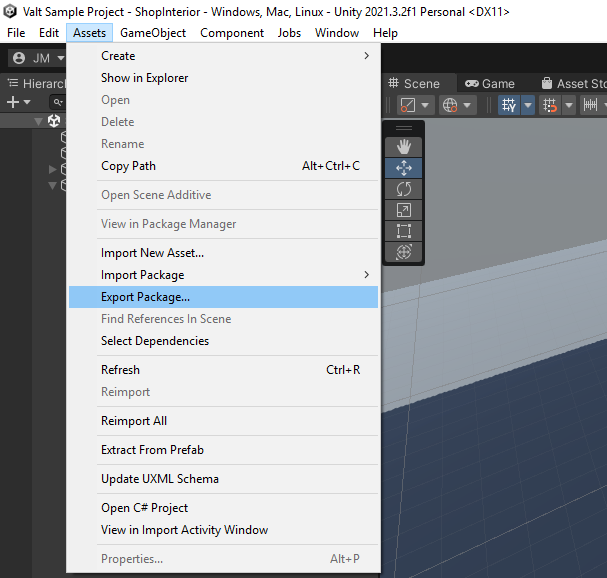
Task: Choose Reimport All
Action: [223, 421]
